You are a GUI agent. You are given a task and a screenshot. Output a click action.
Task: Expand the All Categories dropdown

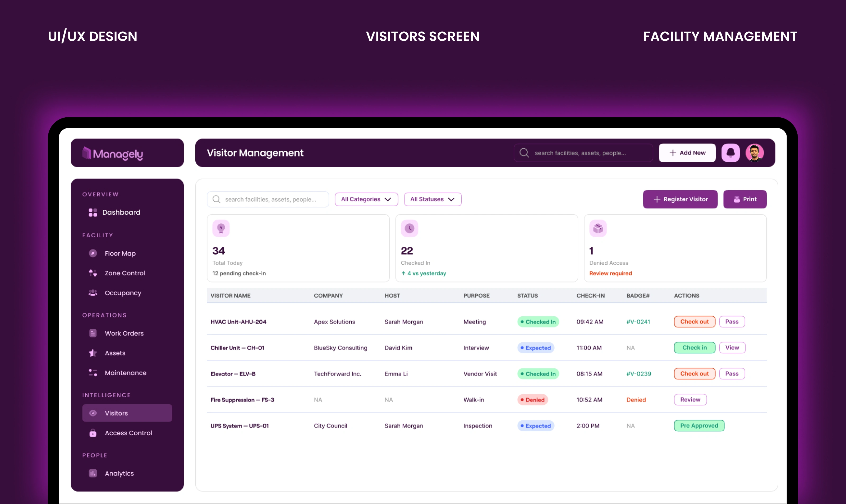366,199
